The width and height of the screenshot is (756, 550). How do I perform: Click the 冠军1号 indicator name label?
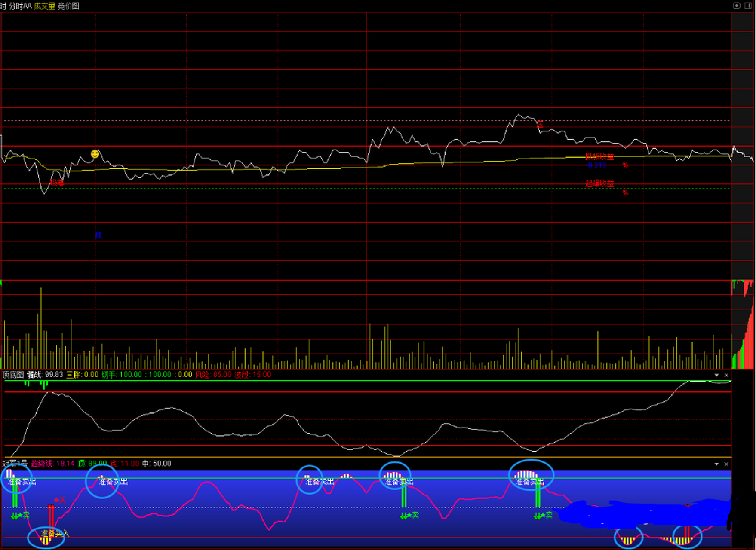pos(15,464)
